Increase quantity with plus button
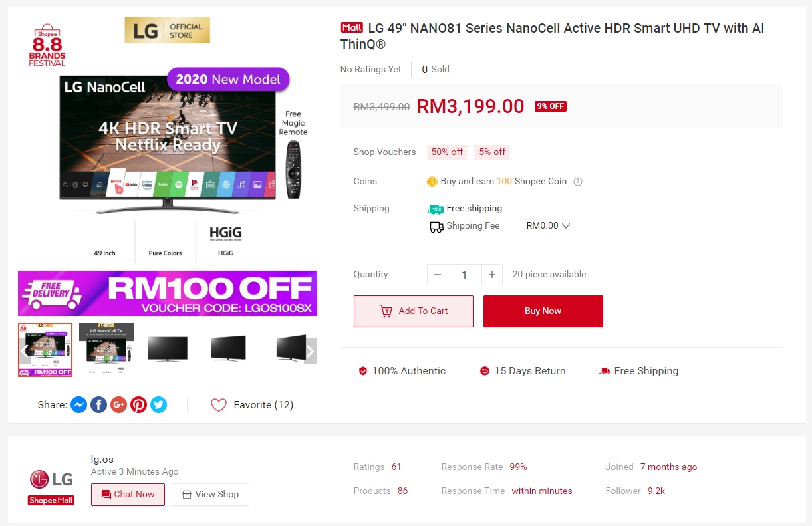812x526 pixels. [x=492, y=275]
